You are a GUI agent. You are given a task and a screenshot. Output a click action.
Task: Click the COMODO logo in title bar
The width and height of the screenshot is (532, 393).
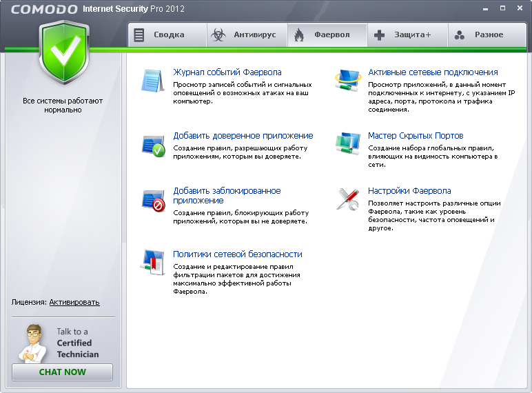click(44, 9)
